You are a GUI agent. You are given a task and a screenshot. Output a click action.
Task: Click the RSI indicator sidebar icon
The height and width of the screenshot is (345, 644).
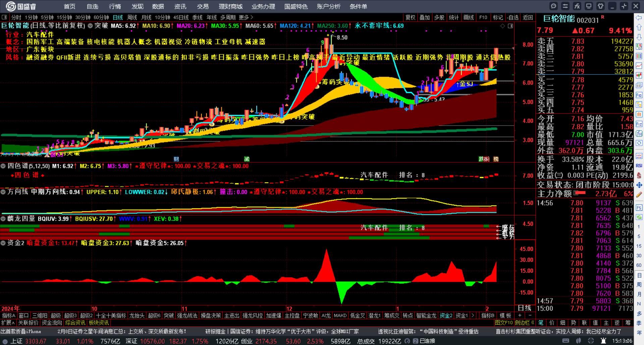tap(639, 165)
